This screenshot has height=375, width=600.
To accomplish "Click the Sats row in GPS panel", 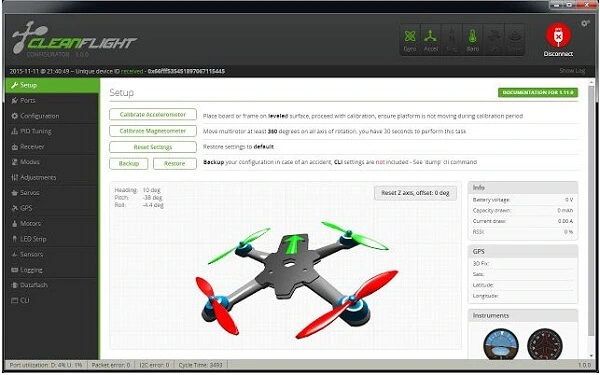I will (x=523, y=274).
